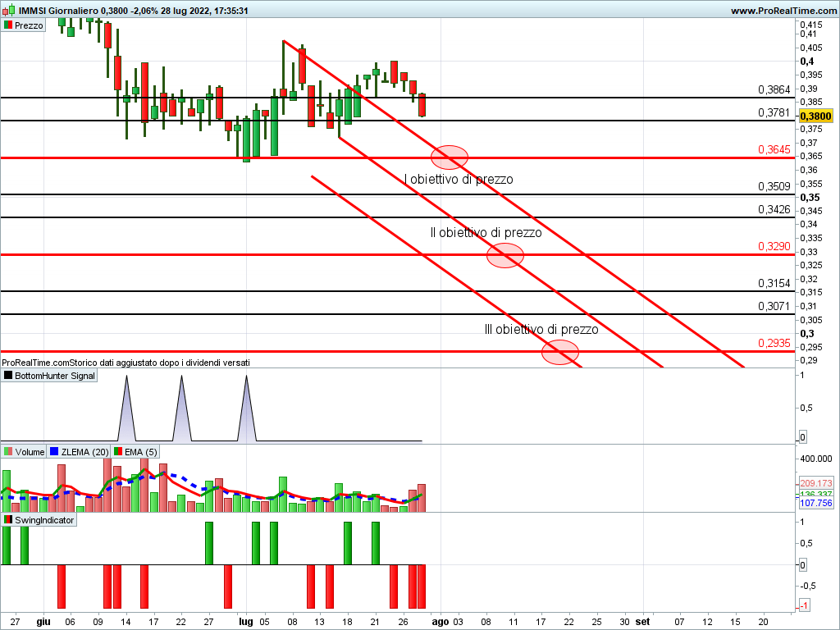
Task: Click the EMA (5) legend icon
Action: click(x=118, y=452)
